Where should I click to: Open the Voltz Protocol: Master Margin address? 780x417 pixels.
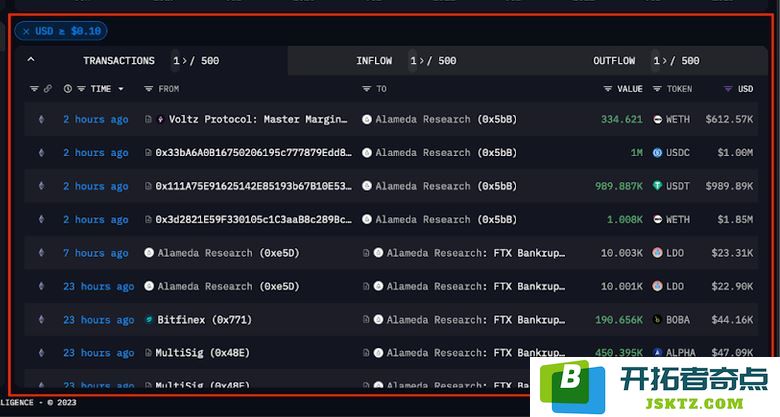[x=258, y=119]
